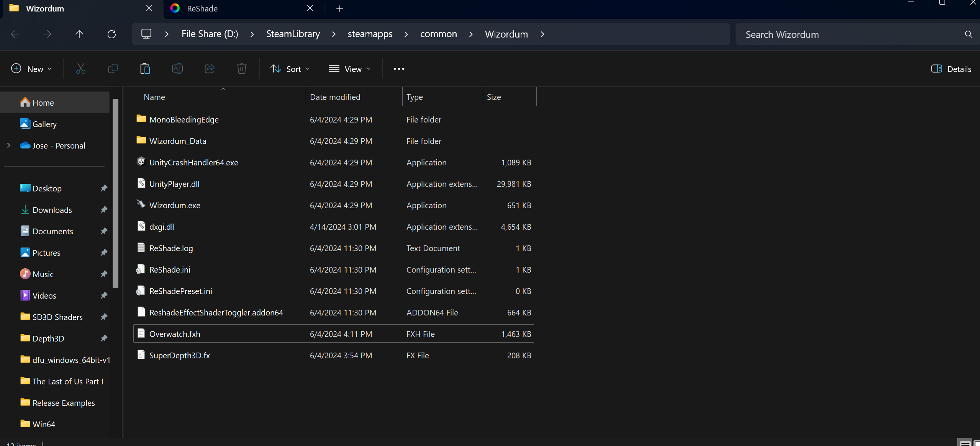This screenshot has width=980, height=446.
Task: Click the pin icon next to Downloads
Action: 104,210
